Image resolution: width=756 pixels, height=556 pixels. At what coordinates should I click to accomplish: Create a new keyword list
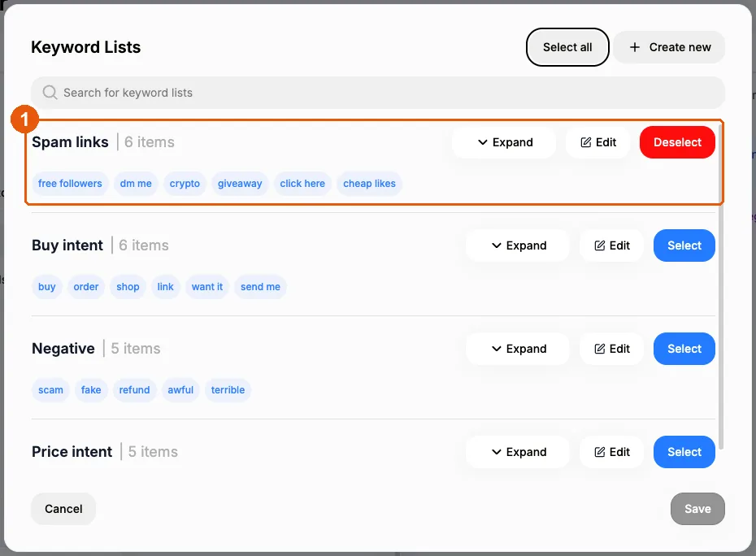[x=669, y=47]
